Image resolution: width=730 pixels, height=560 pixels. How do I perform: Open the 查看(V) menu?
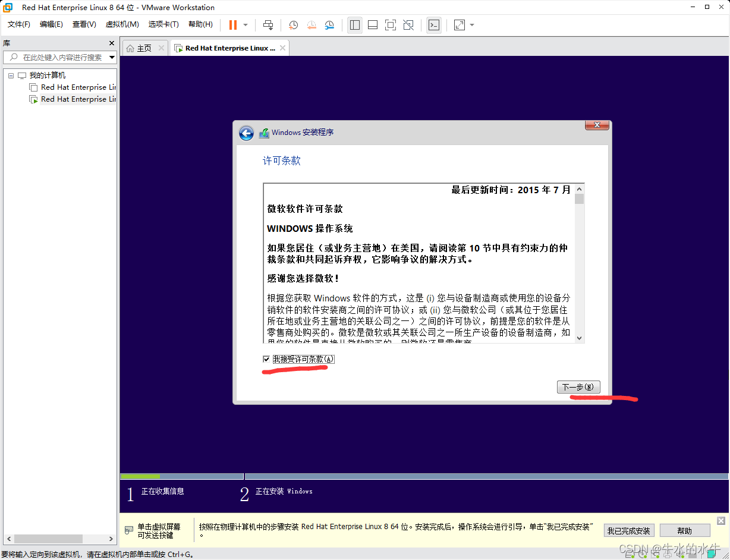(x=84, y=24)
